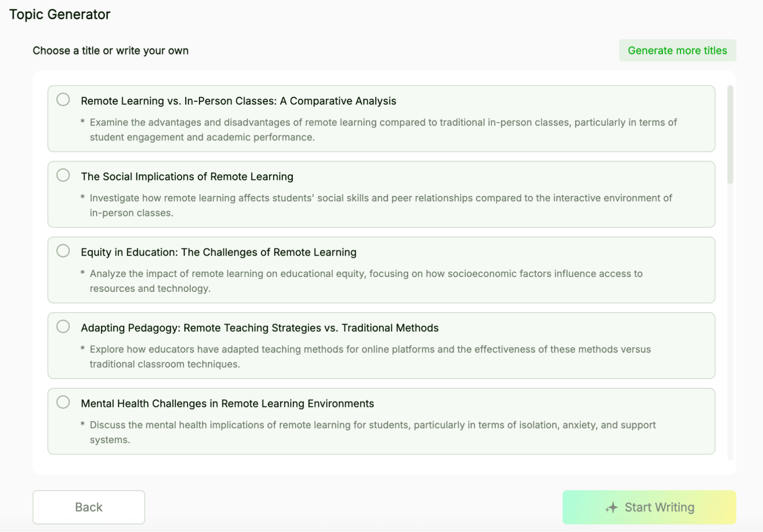Click the Remote Learning vs. In-Person Classes title
Viewport: 763px width, 532px height.
239,101
